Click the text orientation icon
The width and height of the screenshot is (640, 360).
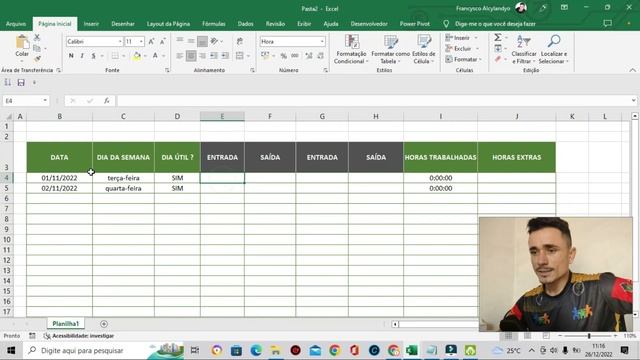(x=214, y=41)
